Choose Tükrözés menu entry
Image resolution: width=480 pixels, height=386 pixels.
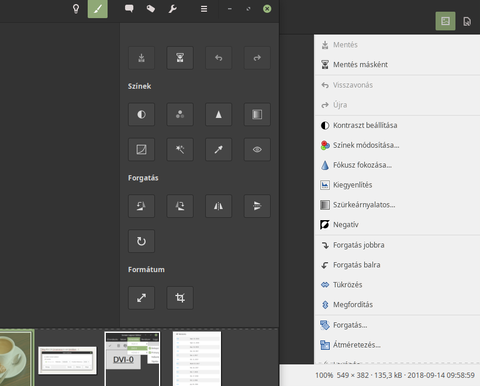397,285
